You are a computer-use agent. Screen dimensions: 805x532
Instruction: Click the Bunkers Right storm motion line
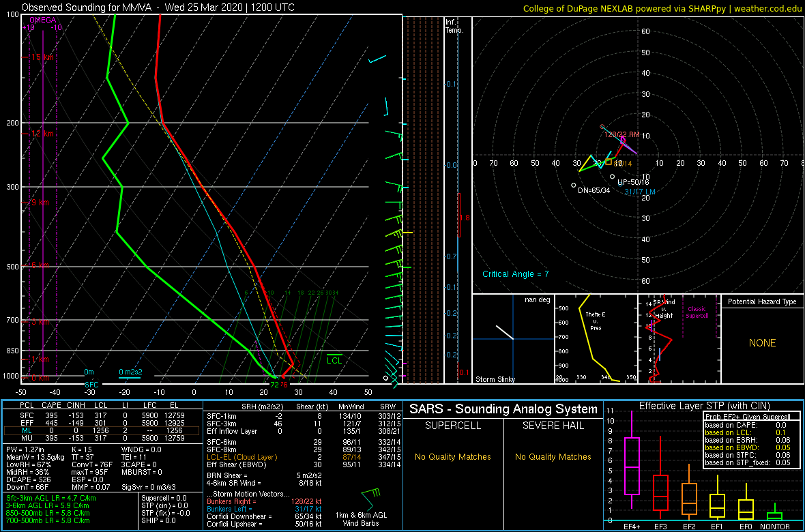(x=264, y=502)
